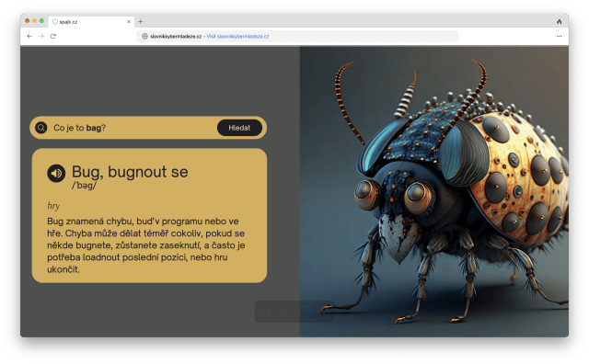Viewport: 589px width, 364px height.
Task: Click the beetle illustration
Action: coord(433,191)
